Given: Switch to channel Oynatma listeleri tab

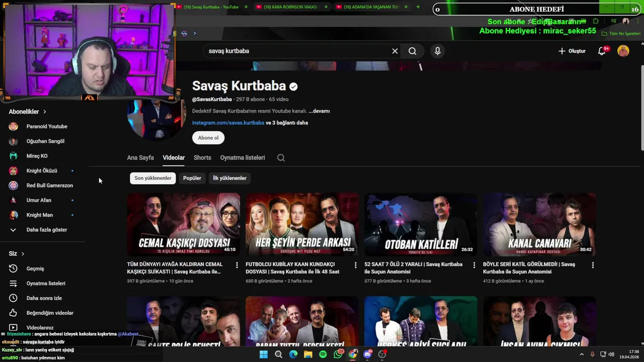Looking at the screenshot, I should pos(243,158).
